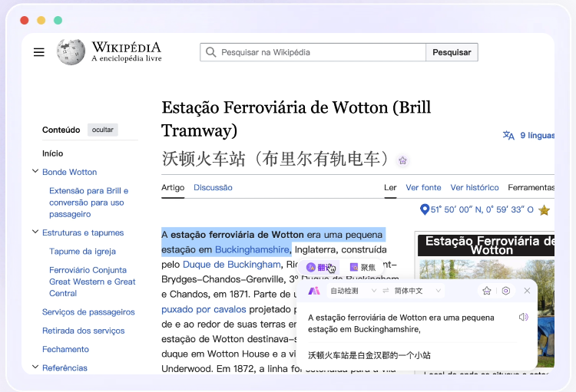Open the puxado por cavalos link
Image resolution: width=576 pixels, height=392 pixels.
point(204,309)
